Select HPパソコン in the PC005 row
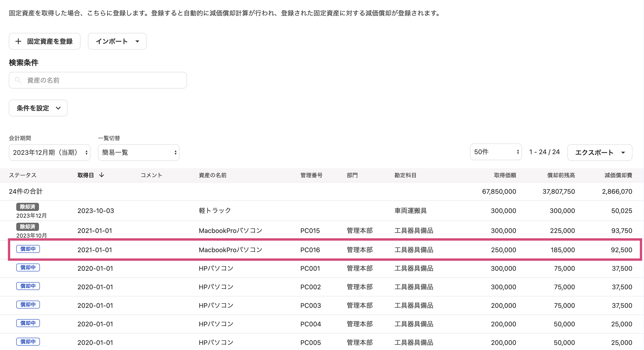 pos(216,342)
